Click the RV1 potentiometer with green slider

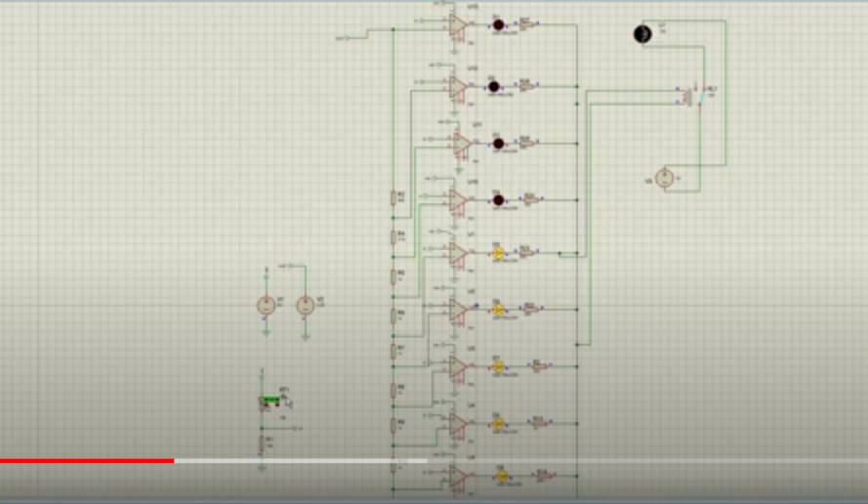(x=269, y=401)
